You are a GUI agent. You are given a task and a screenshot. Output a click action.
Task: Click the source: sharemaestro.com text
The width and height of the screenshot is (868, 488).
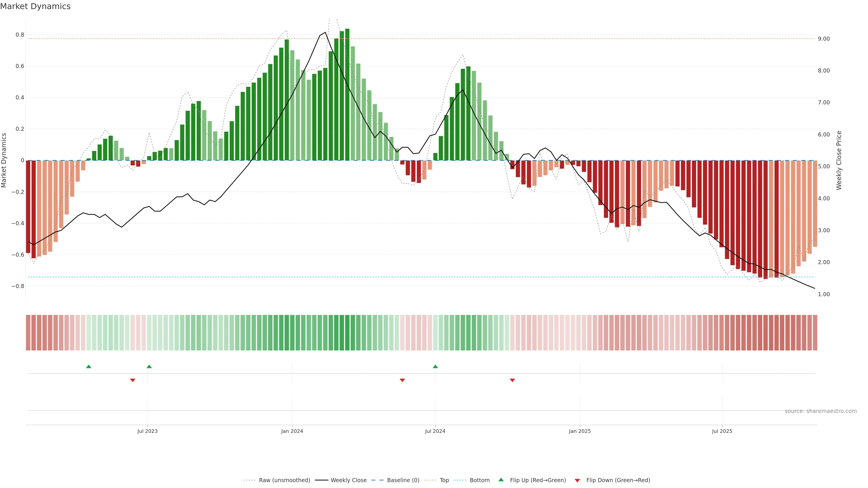pyautogui.click(x=821, y=411)
